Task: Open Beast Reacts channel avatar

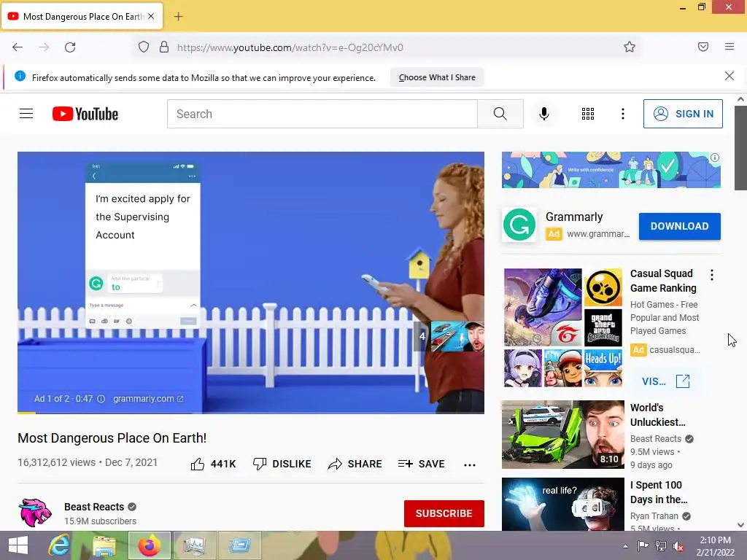Action: pos(35,513)
